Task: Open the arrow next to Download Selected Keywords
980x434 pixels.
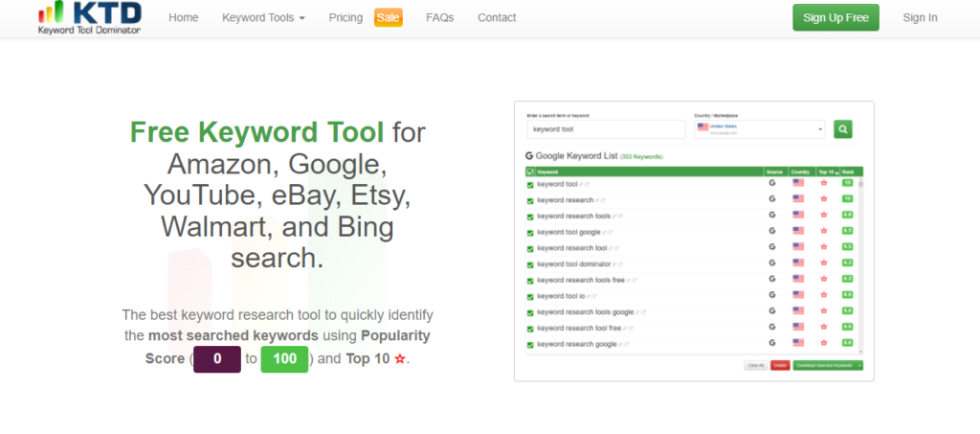Action: tap(860, 365)
